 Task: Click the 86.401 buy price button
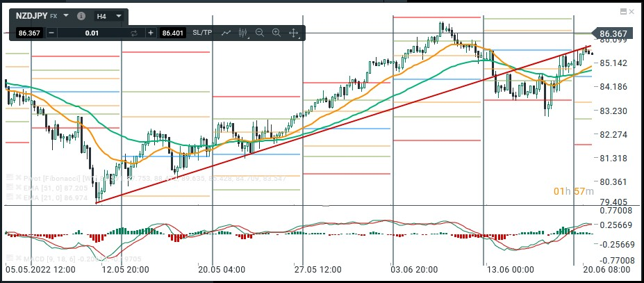click(x=172, y=33)
